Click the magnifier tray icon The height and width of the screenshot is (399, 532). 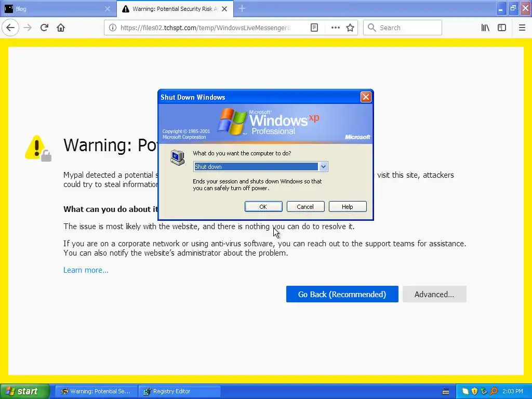pos(494,391)
